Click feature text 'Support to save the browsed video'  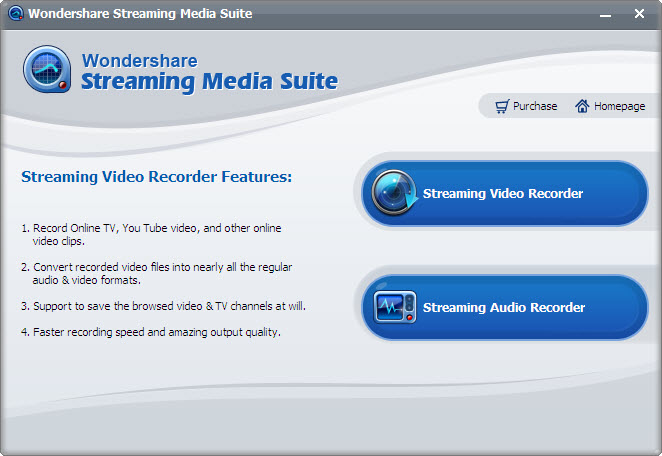click(x=118, y=306)
